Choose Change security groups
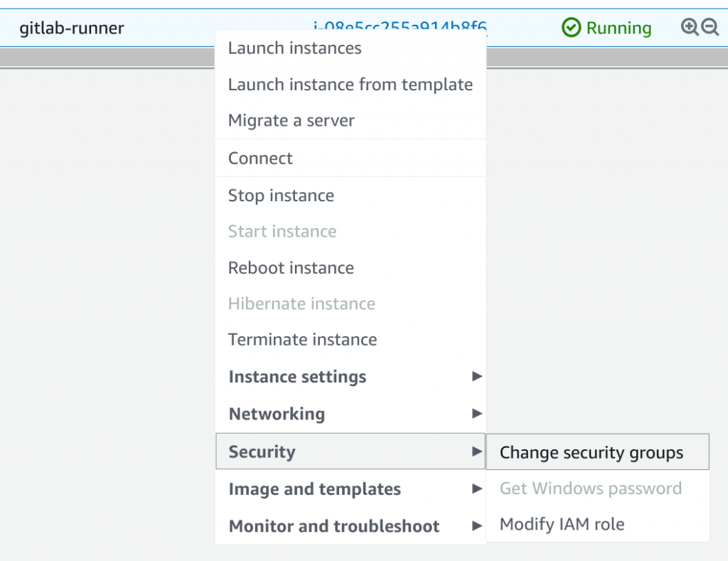The width and height of the screenshot is (728, 561). point(597,452)
